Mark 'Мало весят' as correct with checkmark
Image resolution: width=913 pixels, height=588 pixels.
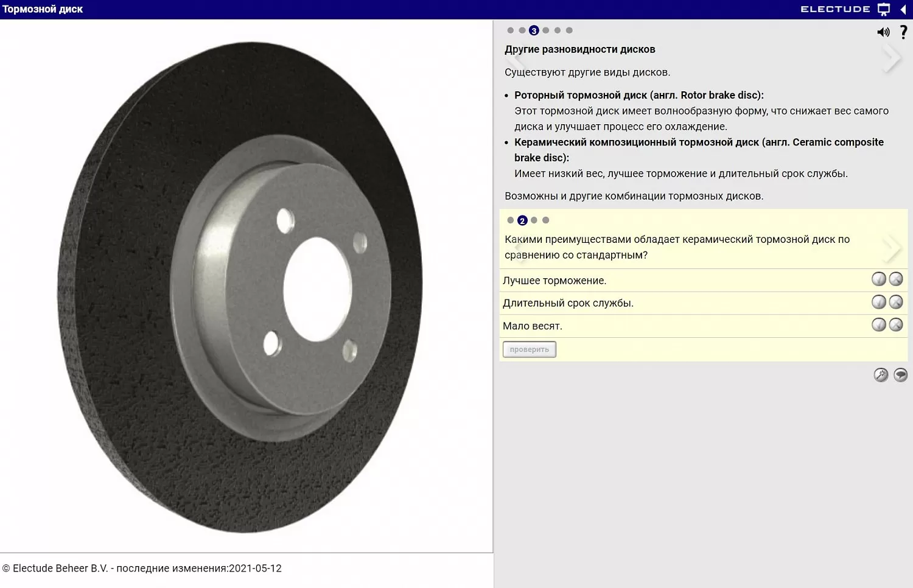tap(878, 325)
